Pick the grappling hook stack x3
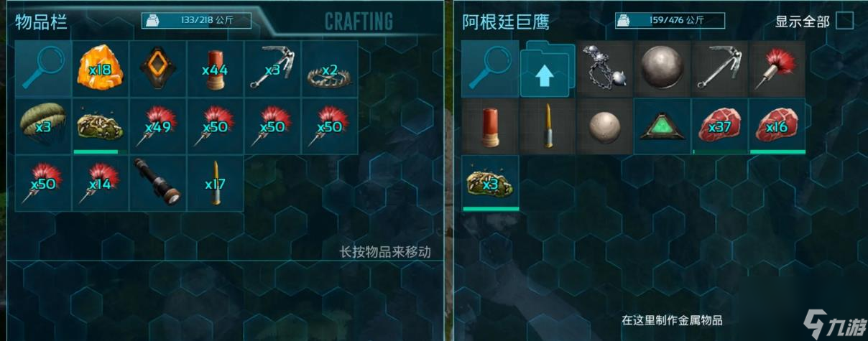This screenshot has height=341, width=868. point(273,68)
